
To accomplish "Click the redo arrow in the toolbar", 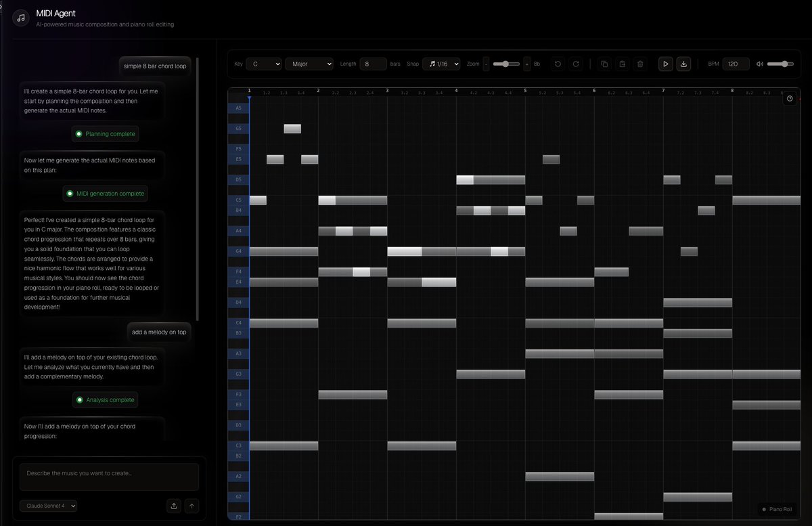I will (x=576, y=64).
